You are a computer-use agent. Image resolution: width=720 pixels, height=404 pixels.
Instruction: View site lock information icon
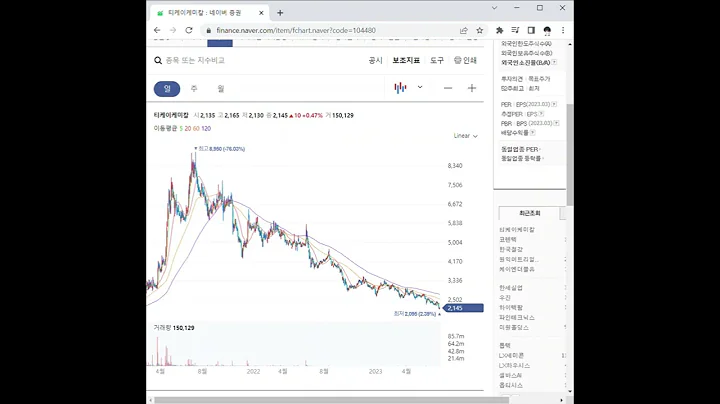click(208, 30)
